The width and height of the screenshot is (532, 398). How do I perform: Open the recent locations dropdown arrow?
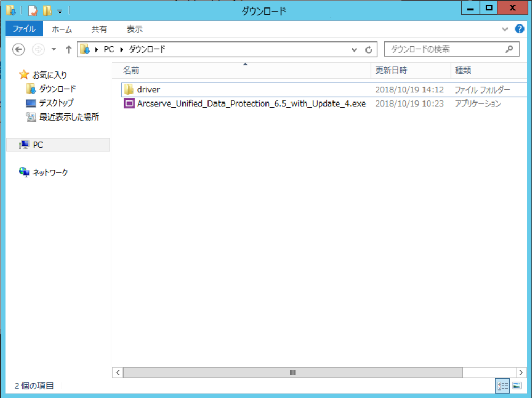click(54, 49)
